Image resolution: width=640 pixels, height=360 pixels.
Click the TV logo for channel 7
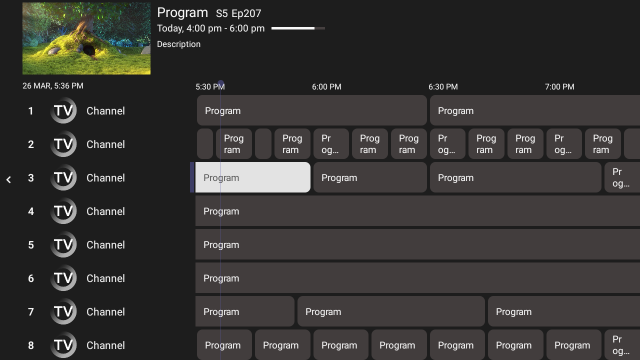[63, 311]
